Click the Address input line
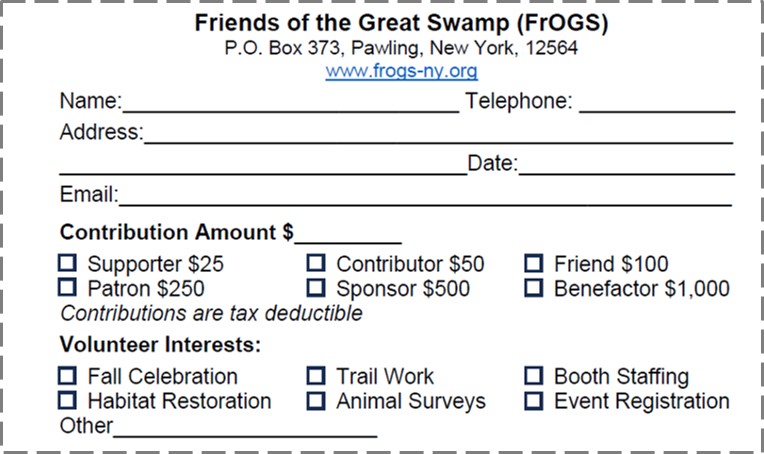Screen dimensions: 764x454 tap(439, 134)
